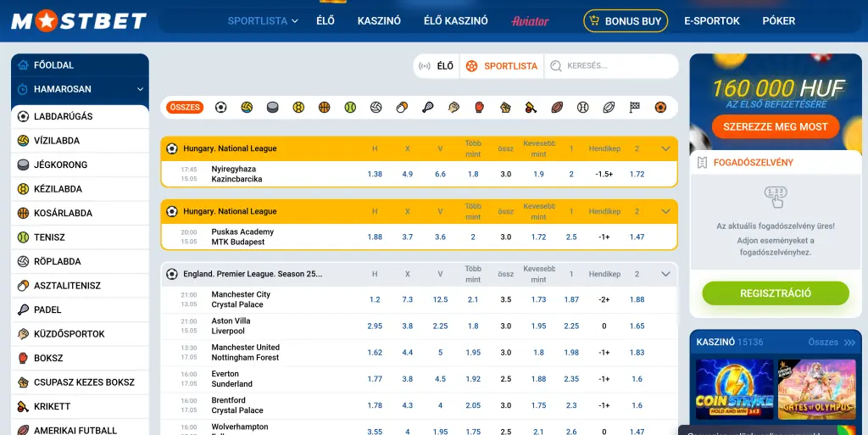Select Puskas Academy draw odds 3.7

pos(408,237)
